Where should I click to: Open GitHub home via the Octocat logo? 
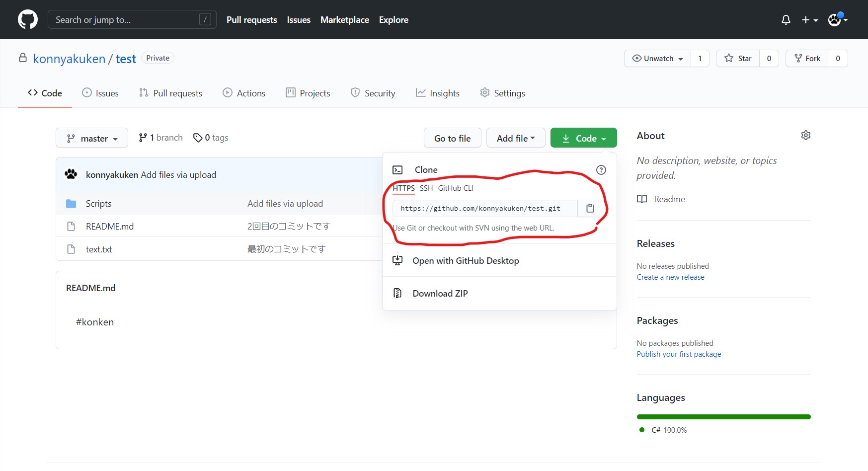click(x=28, y=19)
